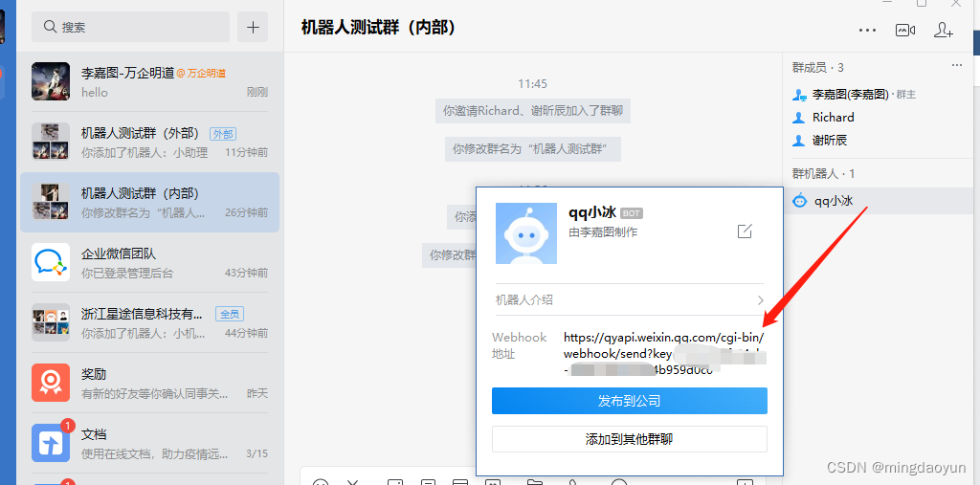Click the 发布到公司 button
Image resolution: width=980 pixels, height=485 pixels.
pos(630,401)
